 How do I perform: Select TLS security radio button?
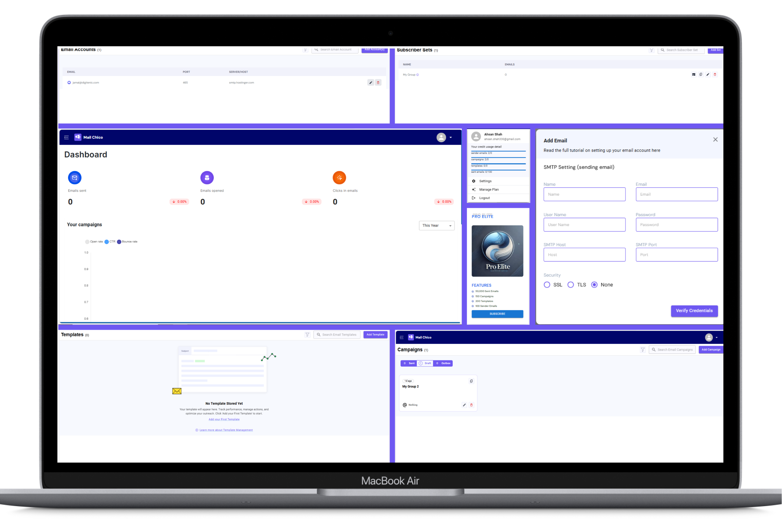(x=569, y=285)
